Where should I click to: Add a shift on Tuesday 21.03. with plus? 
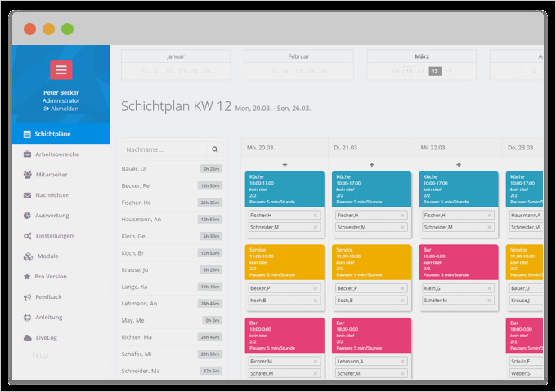pos(372,164)
